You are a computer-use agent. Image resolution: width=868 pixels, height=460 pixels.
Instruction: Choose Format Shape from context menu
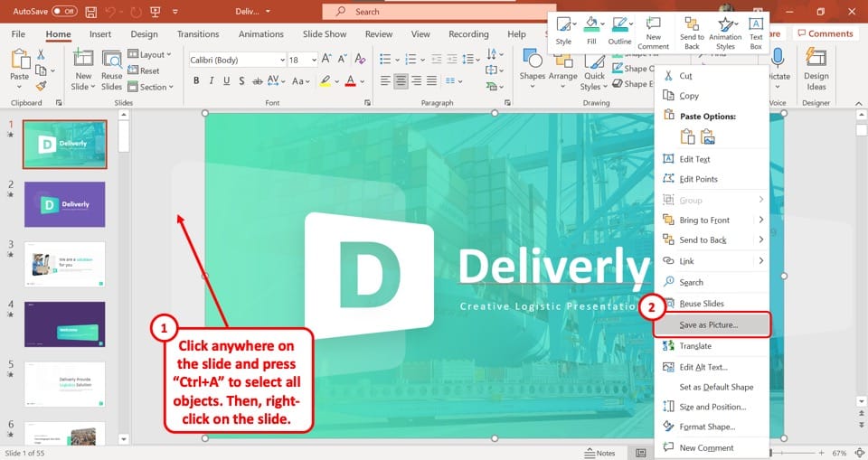pyautogui.click(x=712, y=427)
